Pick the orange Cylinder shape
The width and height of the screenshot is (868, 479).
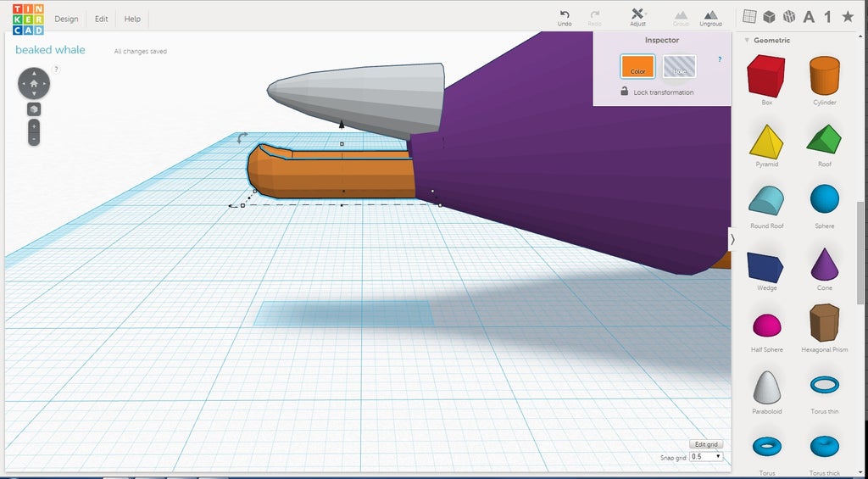tap(825, 75)
